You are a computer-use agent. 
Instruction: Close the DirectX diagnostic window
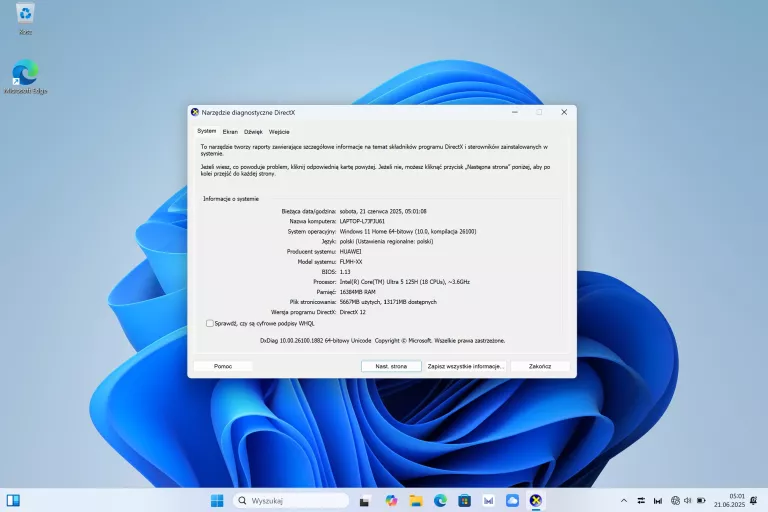pos(564,112)
